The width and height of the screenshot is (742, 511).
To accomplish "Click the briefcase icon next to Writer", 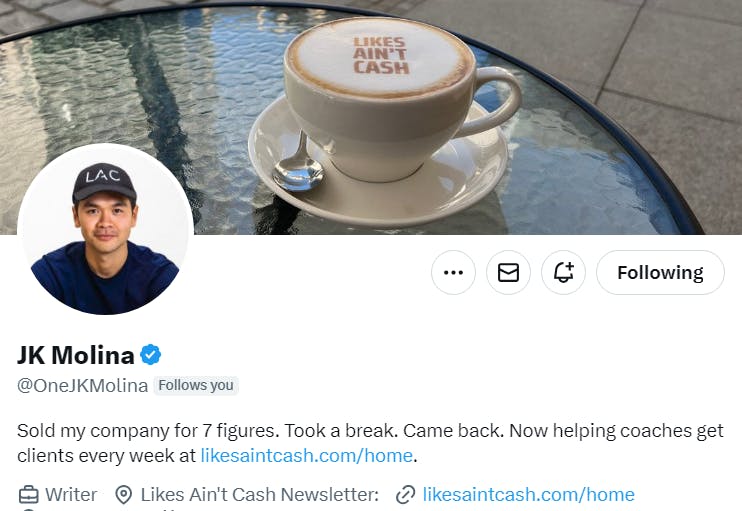I will tap(28, 495).
